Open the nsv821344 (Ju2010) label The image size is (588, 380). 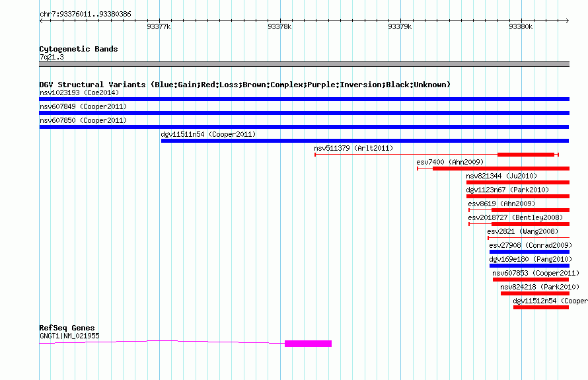(501, 176)
